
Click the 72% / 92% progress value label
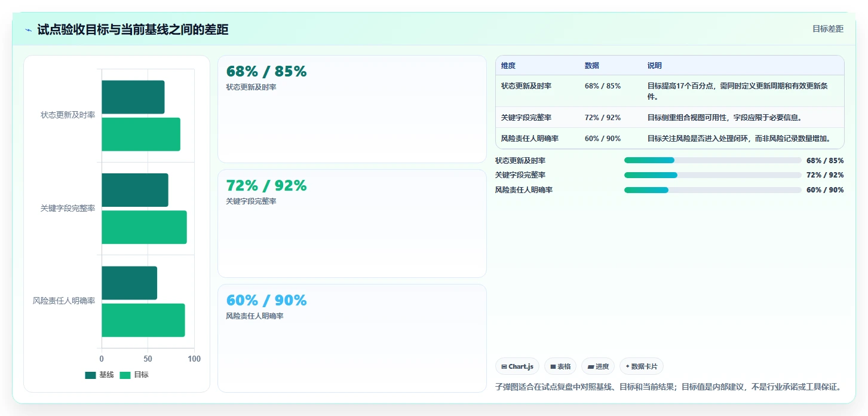point(825,175)
